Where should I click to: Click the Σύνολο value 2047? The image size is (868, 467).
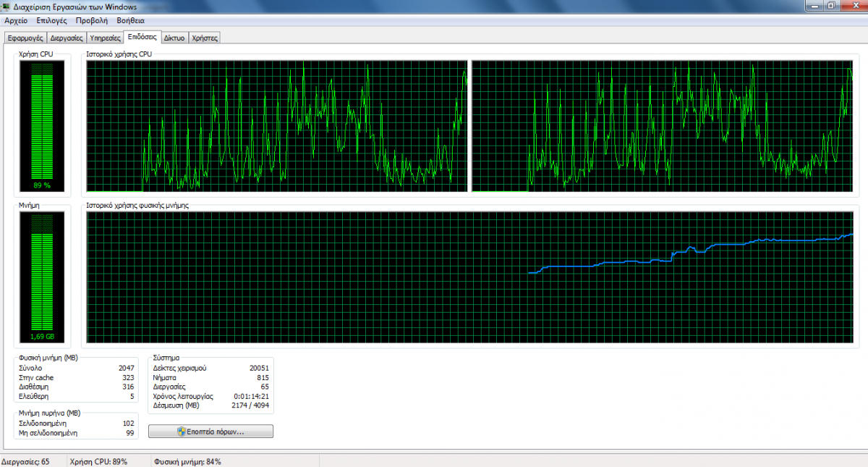(127, 368)
